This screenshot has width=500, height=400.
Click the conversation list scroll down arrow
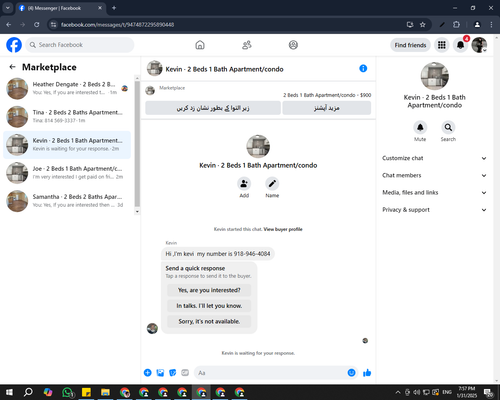coord(137,212)
